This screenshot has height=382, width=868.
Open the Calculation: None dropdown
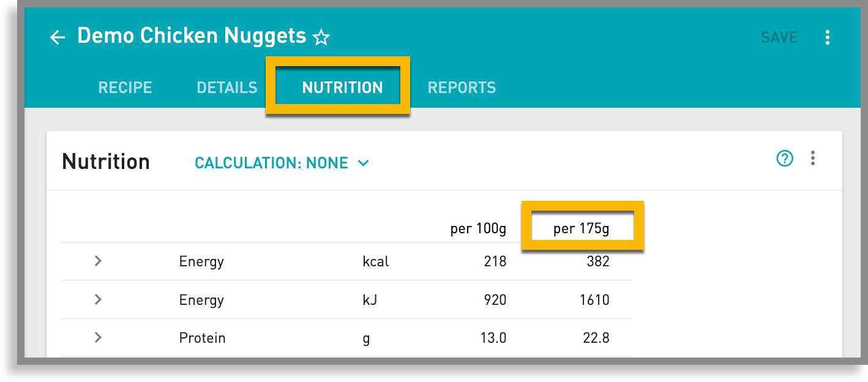282,163
